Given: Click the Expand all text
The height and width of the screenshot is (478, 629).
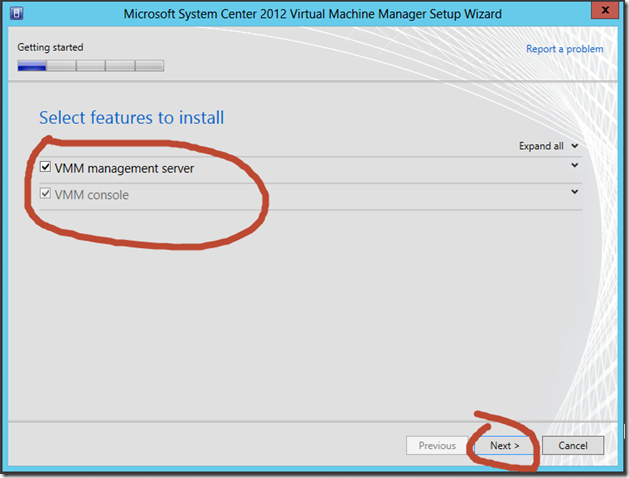Looking at the screenshot, I should coord(541,146).
